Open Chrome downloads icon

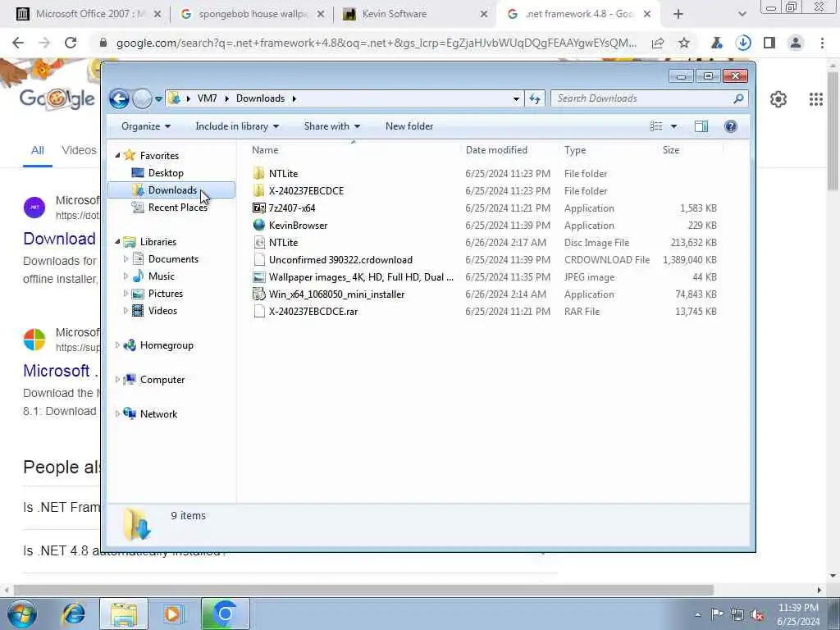[743, 43]
